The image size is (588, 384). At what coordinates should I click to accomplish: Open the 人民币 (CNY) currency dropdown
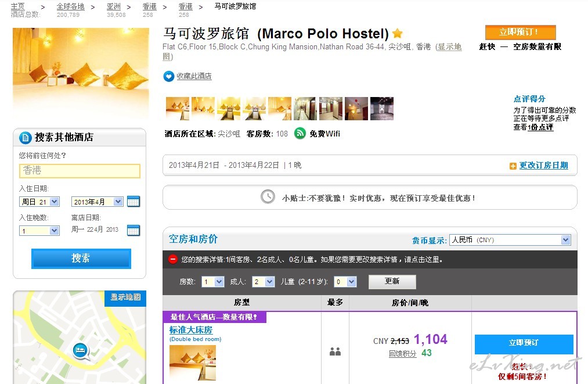[x=510, y=240]
